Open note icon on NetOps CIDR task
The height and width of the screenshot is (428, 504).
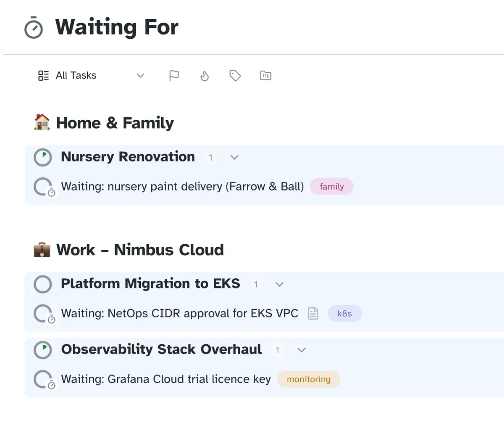tap(313, 314)
